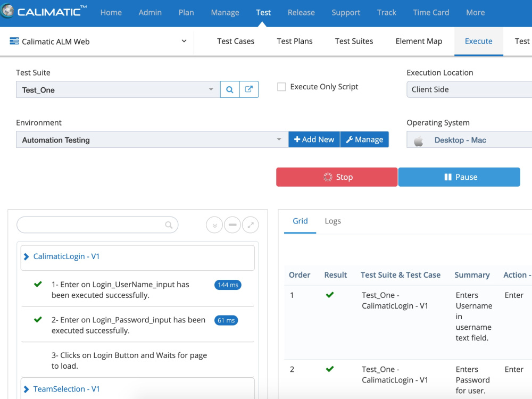Viewport: 532px width, 399px height.
Task: Open the Test Suite dropdown showing Test_One
Action: pos(118,89)
